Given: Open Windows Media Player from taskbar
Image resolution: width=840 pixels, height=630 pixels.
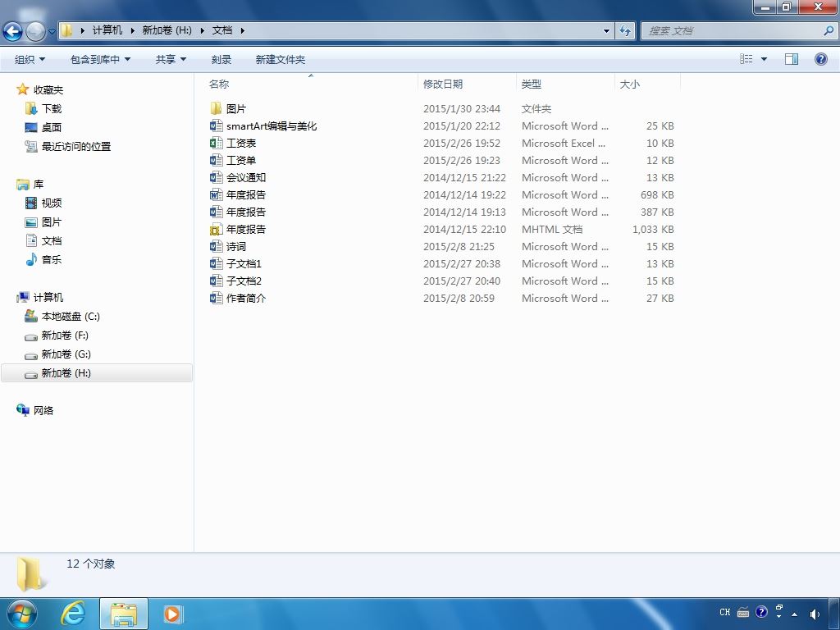Looking at the screenshot, I should [x=172, y=614].
